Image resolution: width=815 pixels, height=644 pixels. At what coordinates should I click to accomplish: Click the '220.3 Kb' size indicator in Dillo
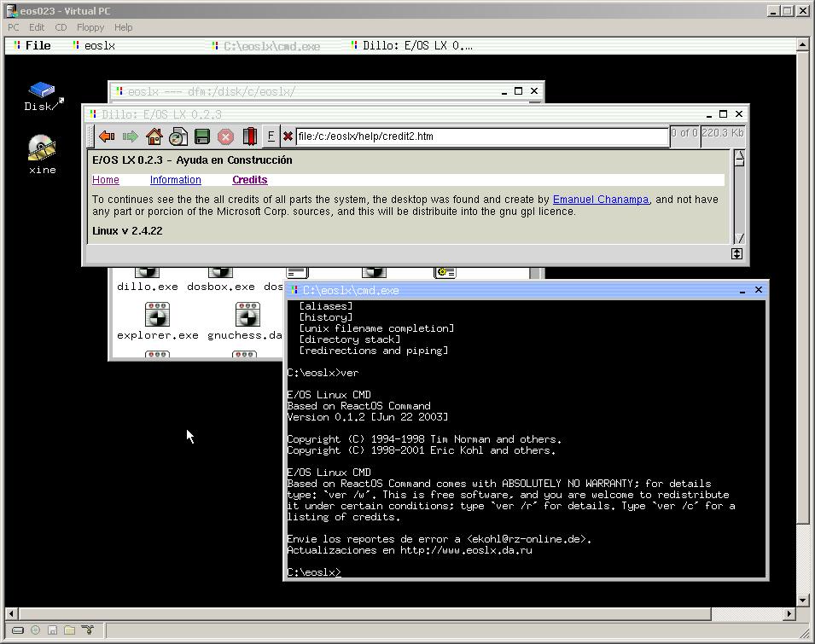(723, 133)
